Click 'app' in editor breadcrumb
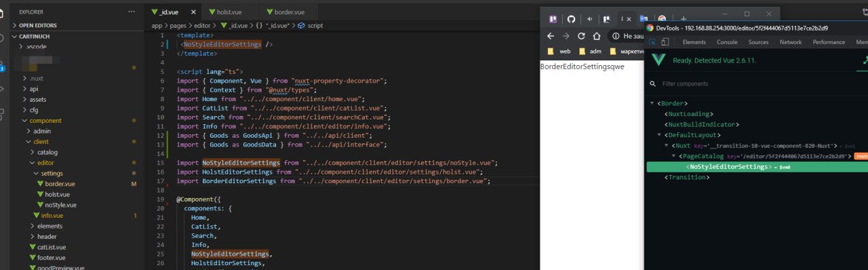 (157, 25)
